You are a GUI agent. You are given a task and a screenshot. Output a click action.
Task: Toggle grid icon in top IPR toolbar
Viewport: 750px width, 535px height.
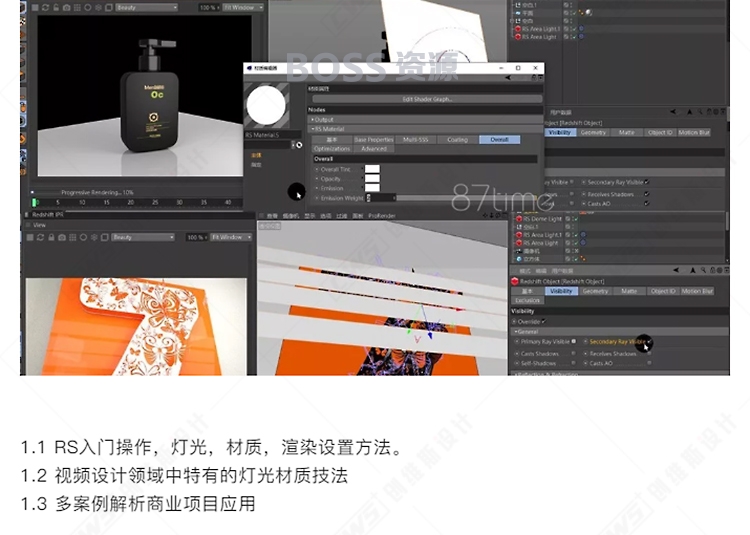[77, 8]
